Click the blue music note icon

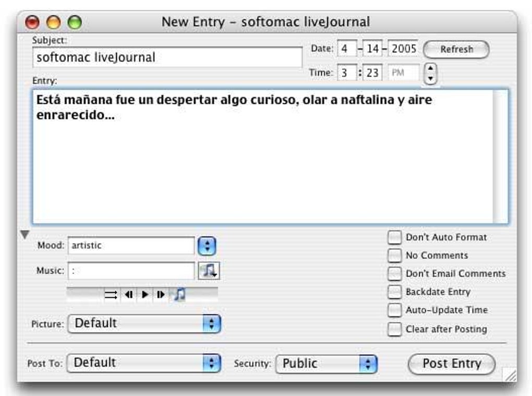[179, 294]
